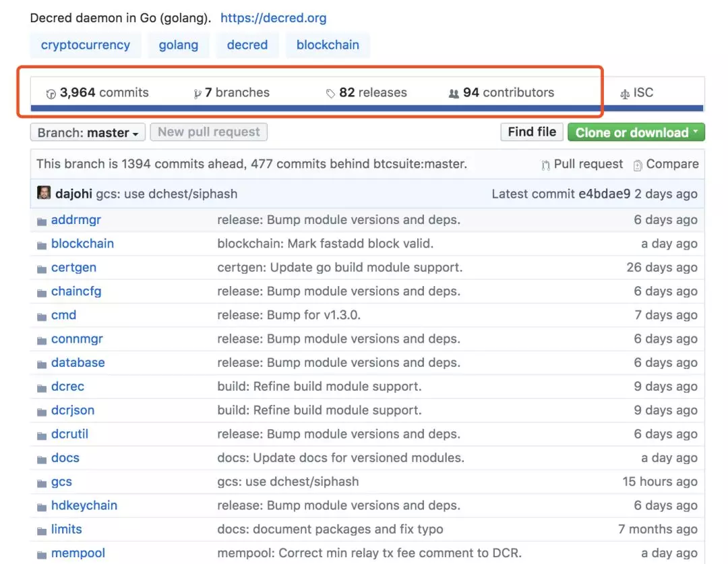
Task: Click the connmgr folder icon
Action: pos(42,341)
